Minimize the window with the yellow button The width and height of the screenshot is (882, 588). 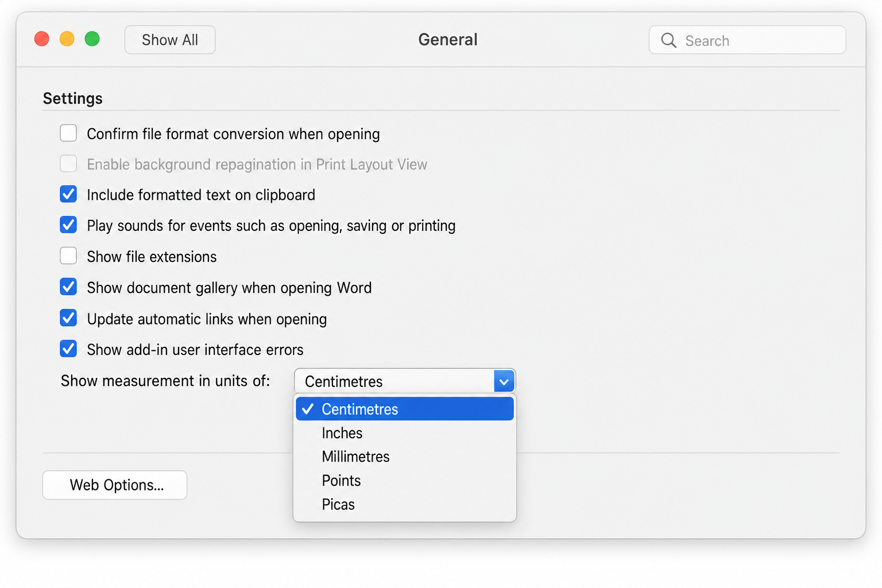[x=67, y=39]
